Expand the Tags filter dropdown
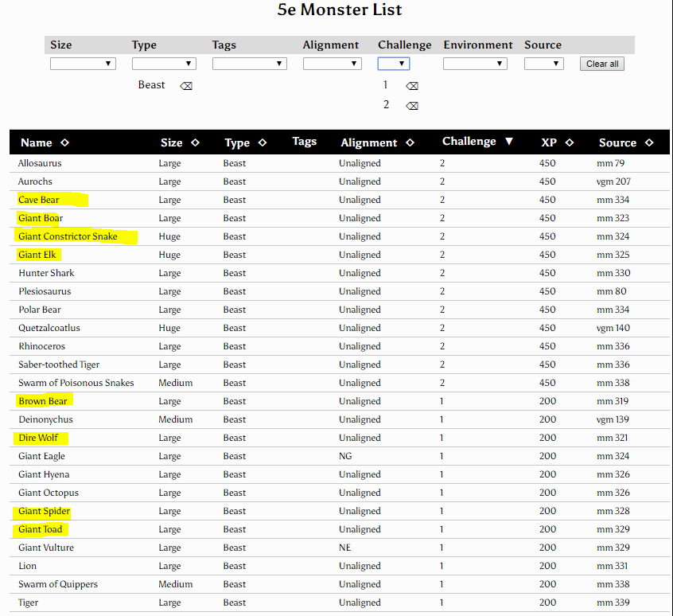This screenshot has width=673, height=616. coord(249,64)
